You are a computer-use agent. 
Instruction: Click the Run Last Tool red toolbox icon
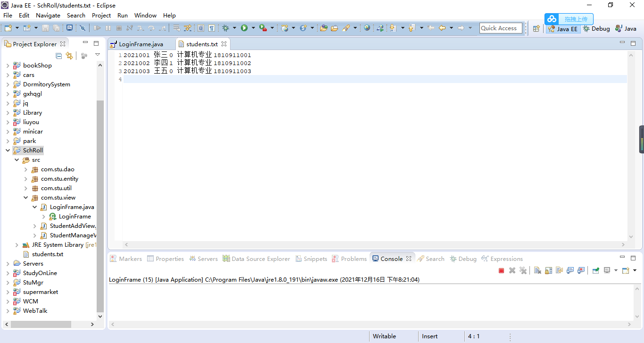coord(263,28)
